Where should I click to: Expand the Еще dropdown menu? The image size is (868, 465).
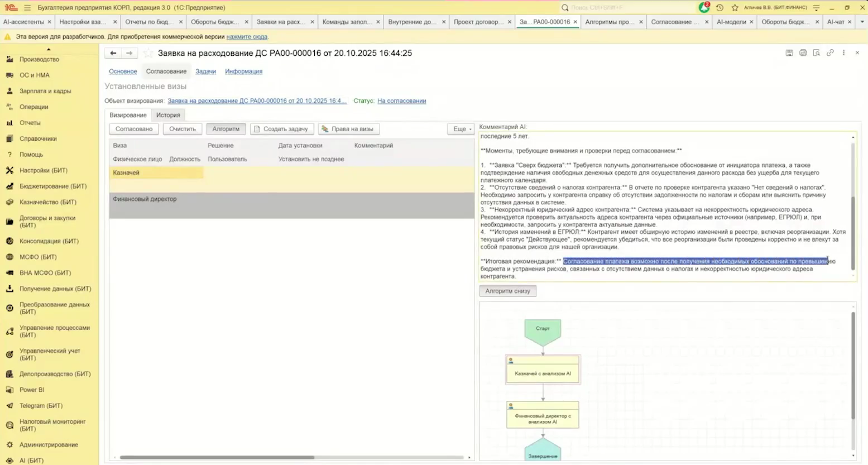461,129
